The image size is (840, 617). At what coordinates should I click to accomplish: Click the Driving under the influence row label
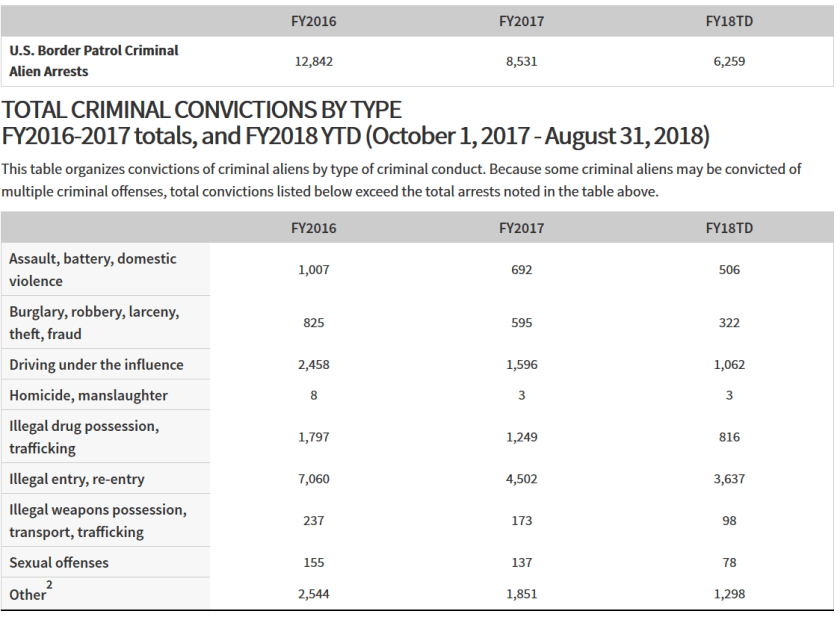coord(96,365)
